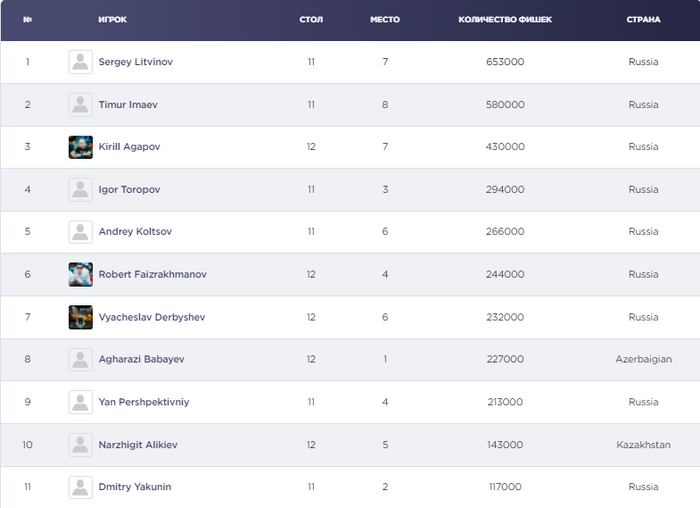Sort by the ИГРОК column header

(x=112, y=20)
